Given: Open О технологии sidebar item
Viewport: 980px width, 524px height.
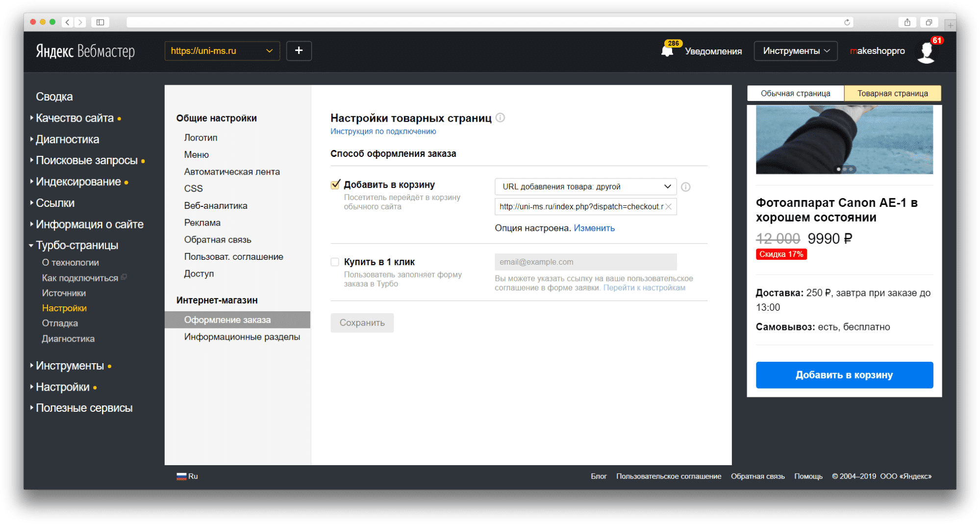Looking at the screenshot, I should (70, 263).
